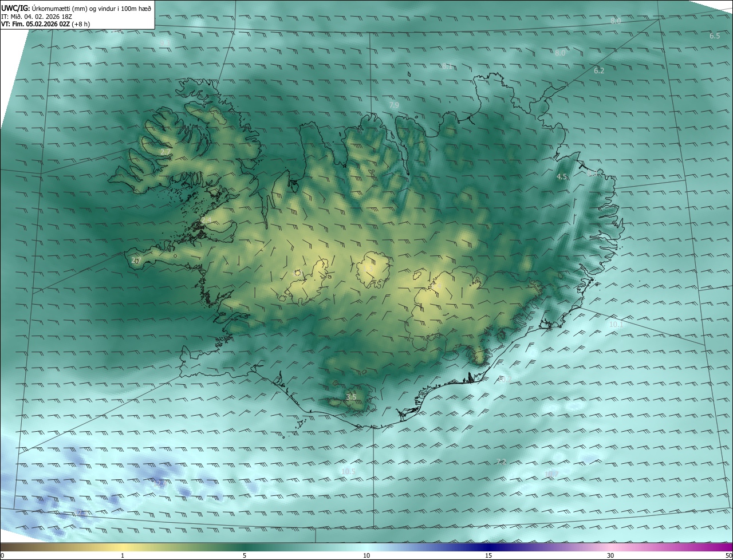The image size is (733, 560).
Task: Click the 'VT: Fim. 05.02.2026 02Z (+8 h)' line
Action: 46,24
